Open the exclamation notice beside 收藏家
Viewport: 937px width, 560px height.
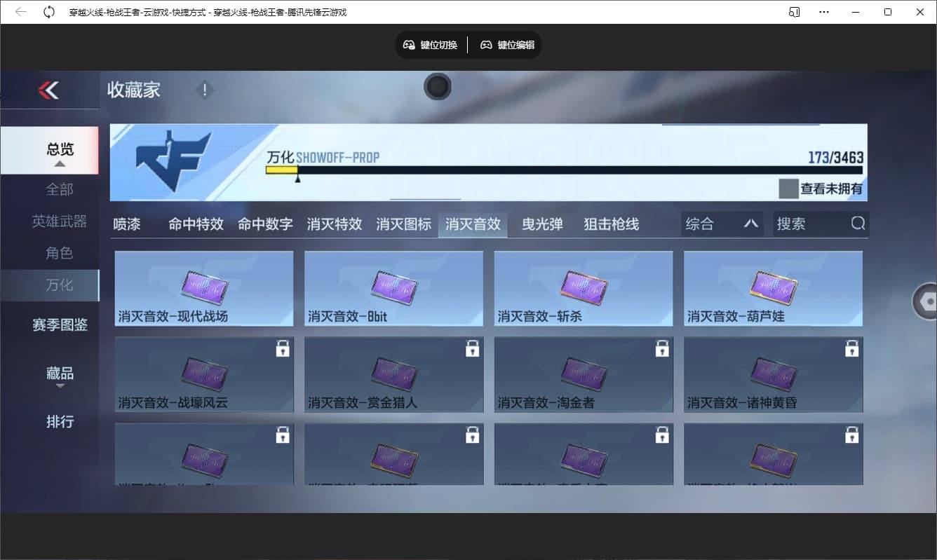203,90
